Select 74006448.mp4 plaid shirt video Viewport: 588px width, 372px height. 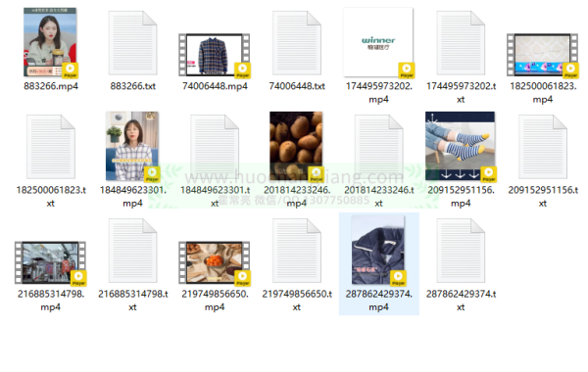tap(215, 55)
